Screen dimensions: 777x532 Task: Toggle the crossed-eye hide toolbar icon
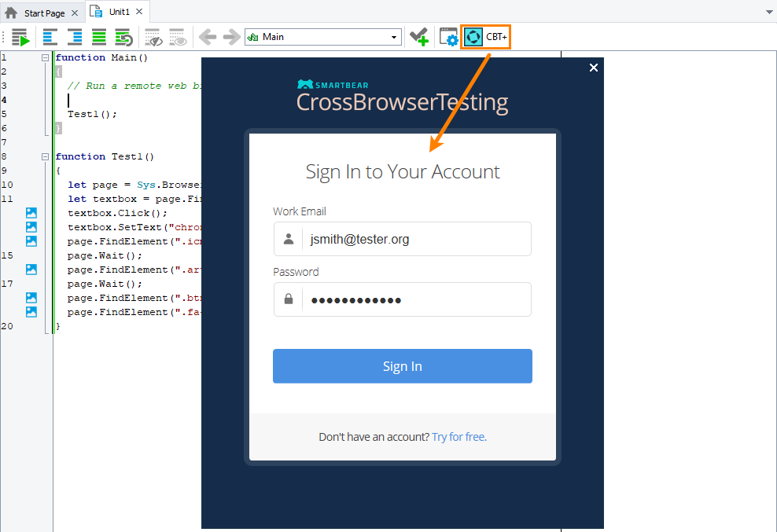click(x=153, y=37)
